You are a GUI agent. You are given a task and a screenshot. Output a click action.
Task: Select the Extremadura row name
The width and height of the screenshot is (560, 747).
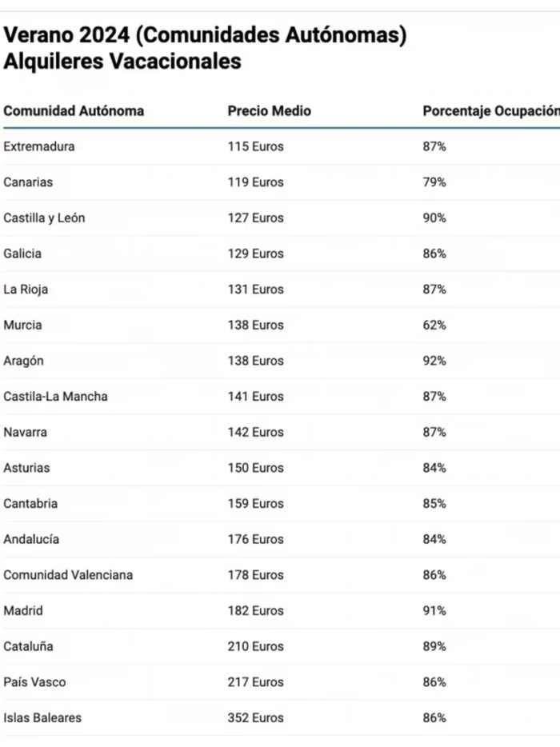coord(39,146)
